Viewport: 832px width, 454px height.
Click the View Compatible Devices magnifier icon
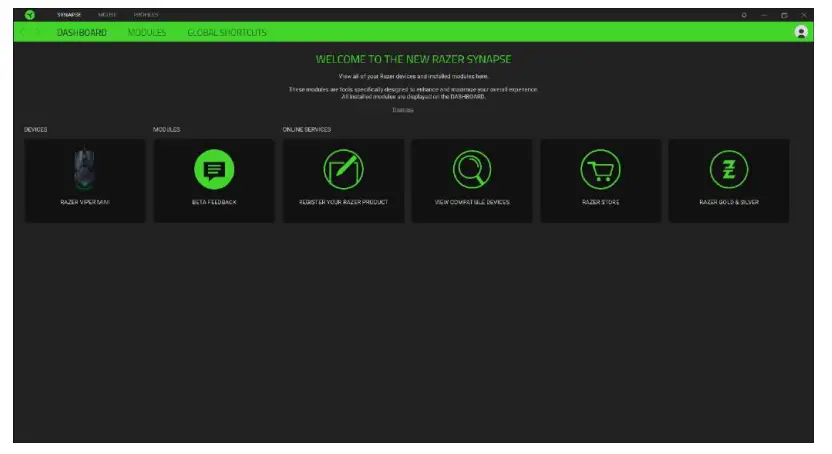point(472,169)
